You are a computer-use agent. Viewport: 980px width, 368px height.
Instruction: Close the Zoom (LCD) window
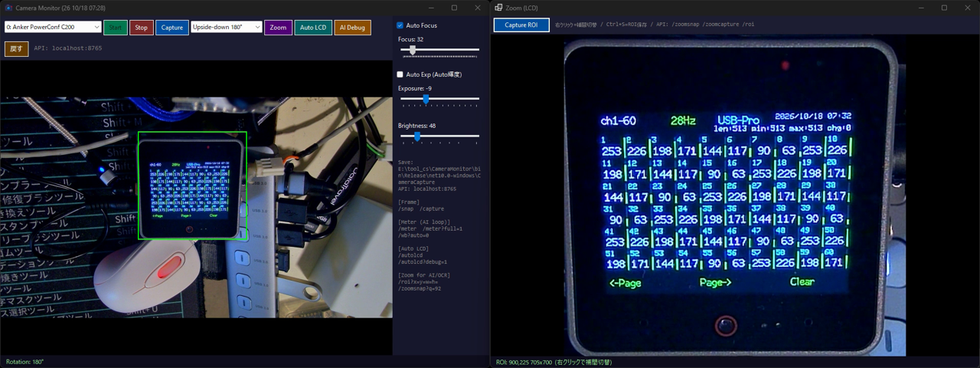point(967,8)
